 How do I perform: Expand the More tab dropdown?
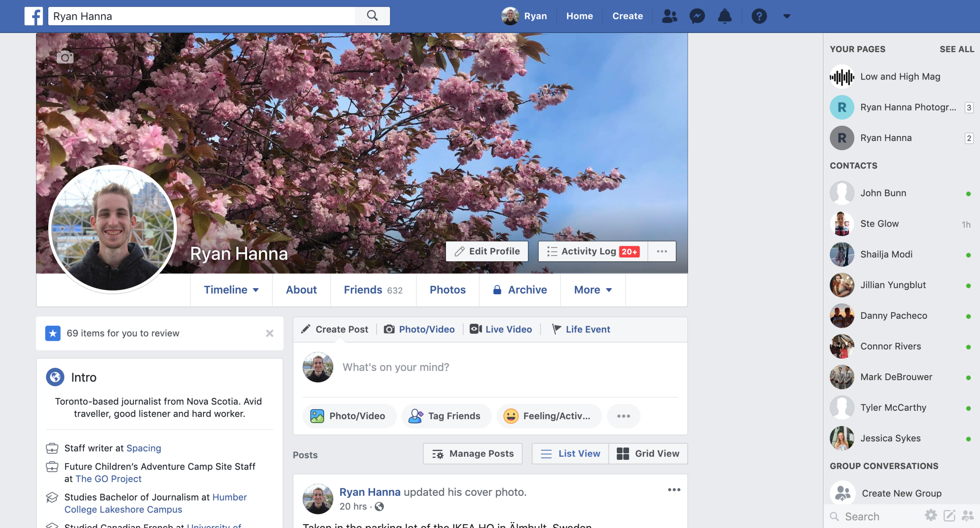[x=593, y=290]
